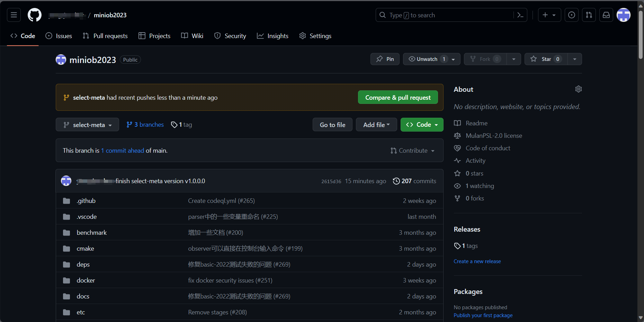Expand the Unwatch options caret
This screenshot has width=644, height=322.
coord(453,59)
